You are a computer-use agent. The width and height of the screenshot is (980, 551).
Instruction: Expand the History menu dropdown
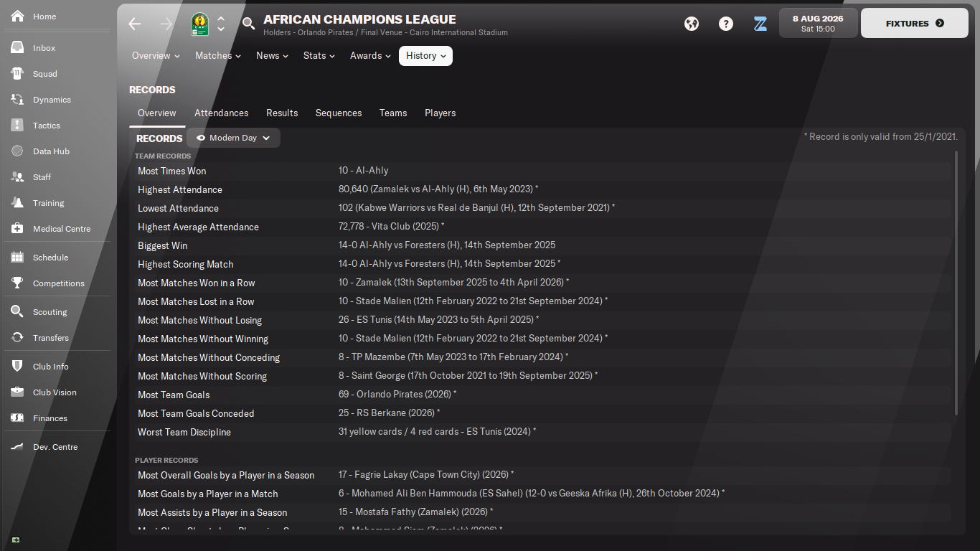click(425, 56)
